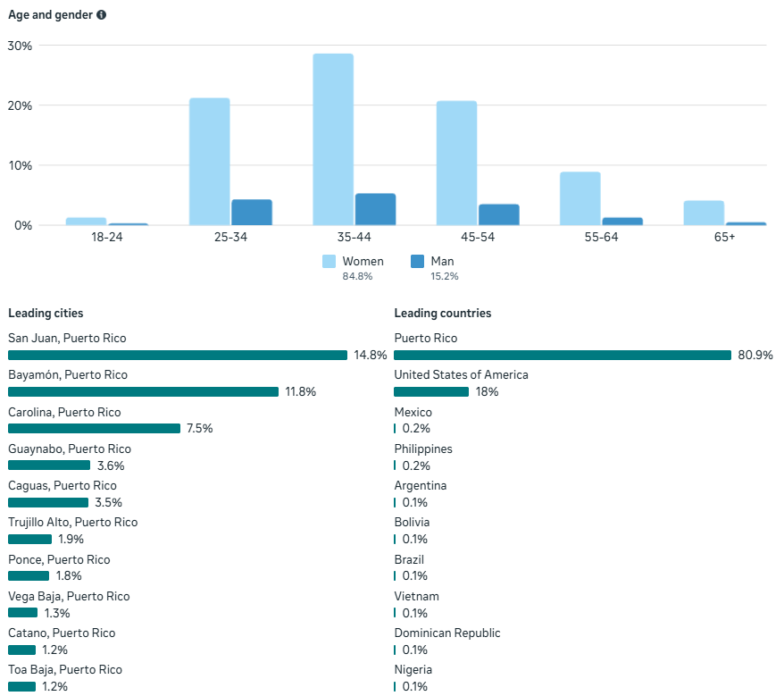Click the Women bar for ages 35-44

pyautogui.click(x=333, y=139)
